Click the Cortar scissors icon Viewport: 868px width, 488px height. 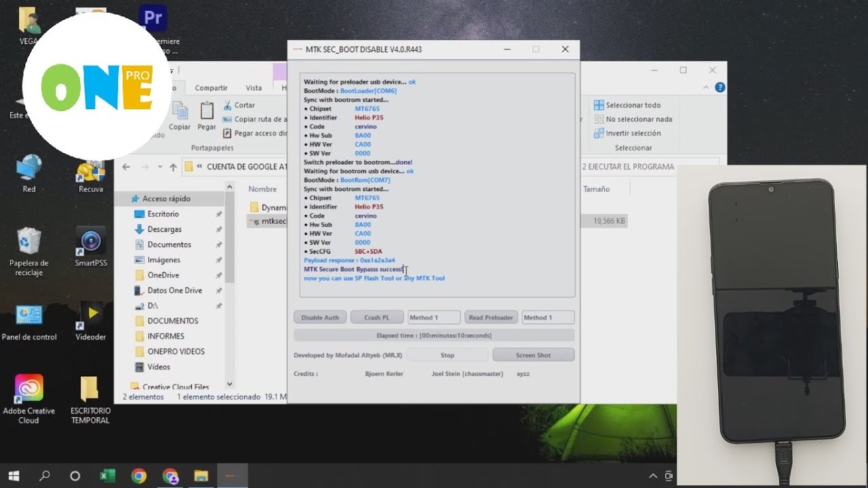(228, 105)
